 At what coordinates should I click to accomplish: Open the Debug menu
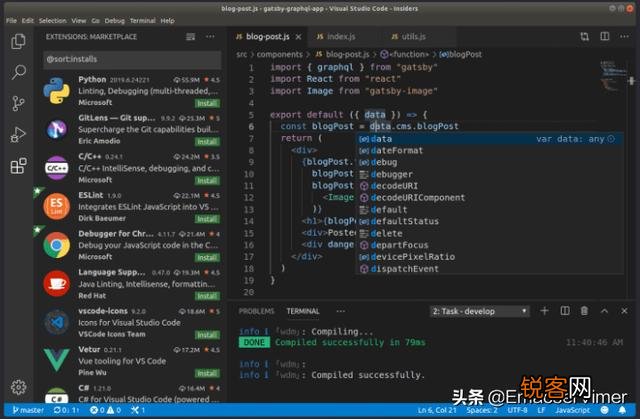pos(114,20)
